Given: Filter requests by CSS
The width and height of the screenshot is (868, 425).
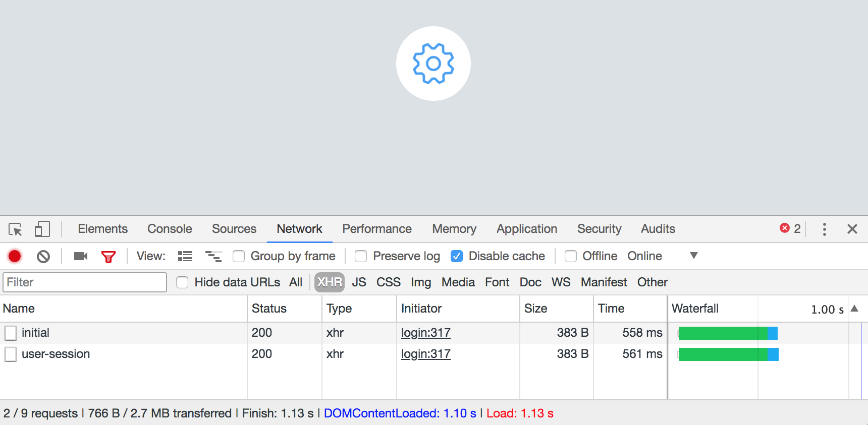Looking at the screenshot, I should click(389, 282).
